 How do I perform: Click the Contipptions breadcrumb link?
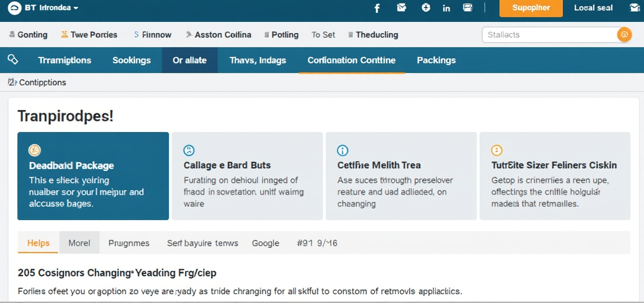(42, 82)
